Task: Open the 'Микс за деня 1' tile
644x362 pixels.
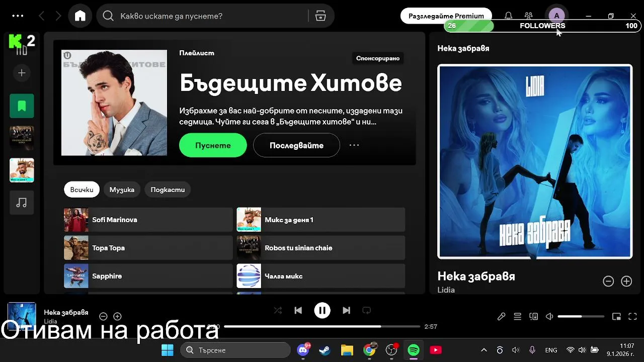Action: coord(321,220)
